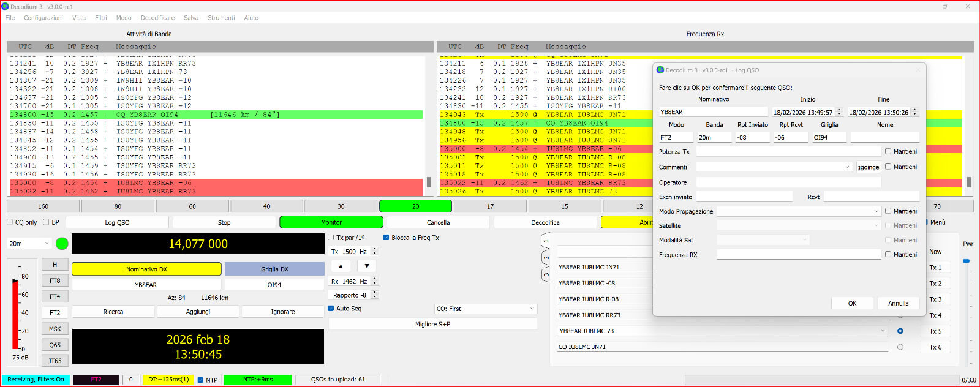Click the Decodium logo in Log QSO dialog
The height and width of the screenshot is (387, 980).
coord(660,70)
